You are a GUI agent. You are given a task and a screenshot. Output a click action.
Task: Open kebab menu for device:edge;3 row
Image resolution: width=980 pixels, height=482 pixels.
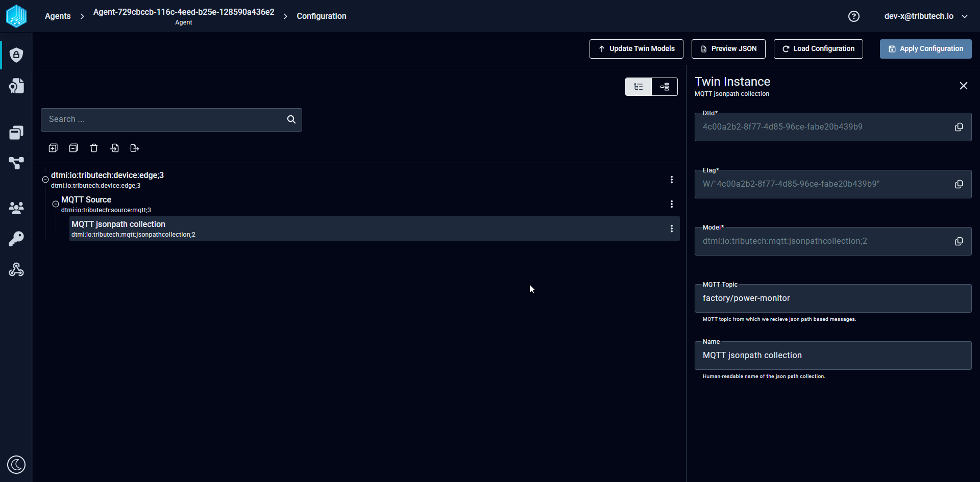coord(672,180)
